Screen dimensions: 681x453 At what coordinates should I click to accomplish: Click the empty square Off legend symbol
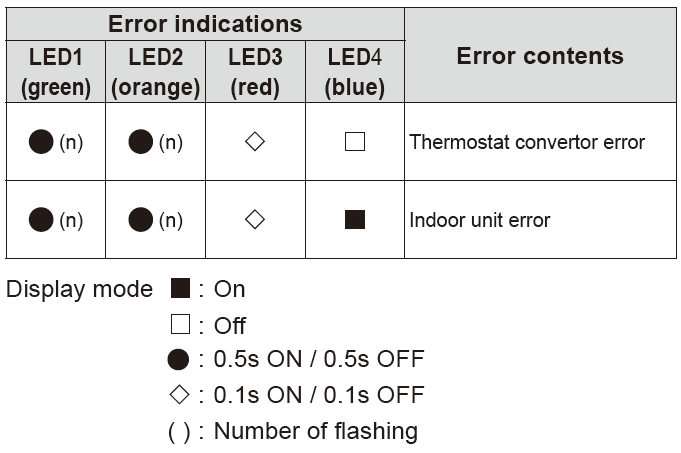180,324
